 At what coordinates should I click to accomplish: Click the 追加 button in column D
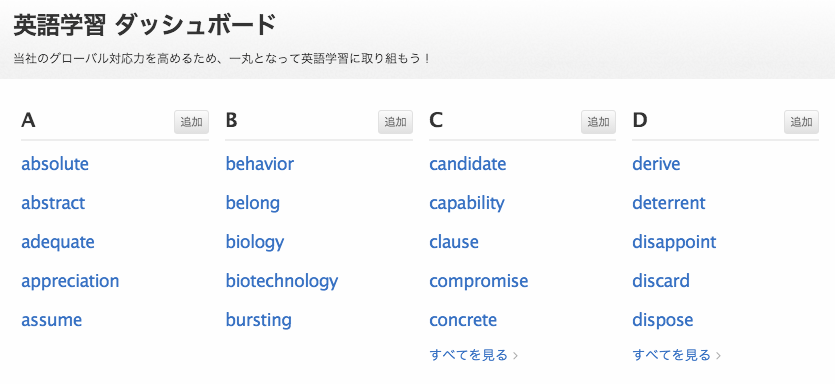(801, 122)
